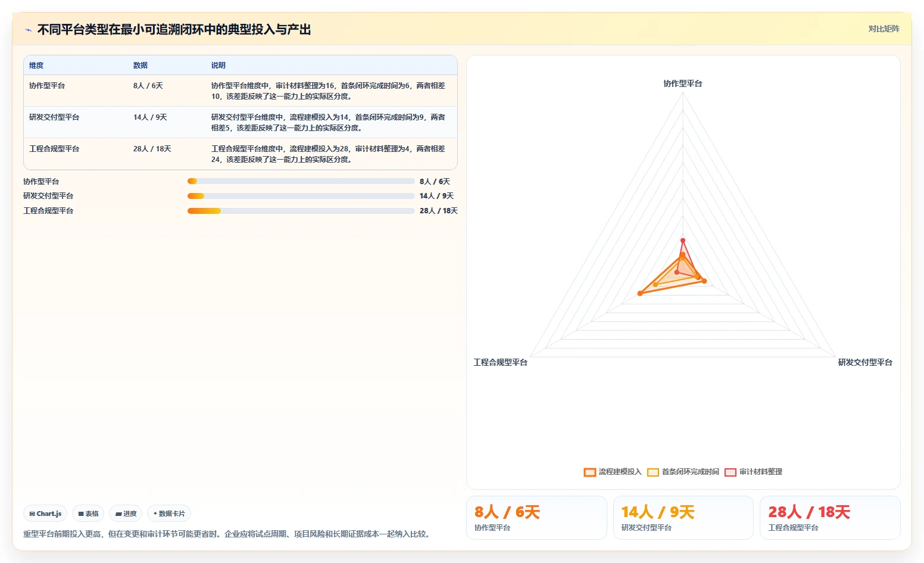Screen dimensions: 924x563
Task: Open the 8人 / 6天 data card
Action: pyautogui.click(x=536, y=518)
